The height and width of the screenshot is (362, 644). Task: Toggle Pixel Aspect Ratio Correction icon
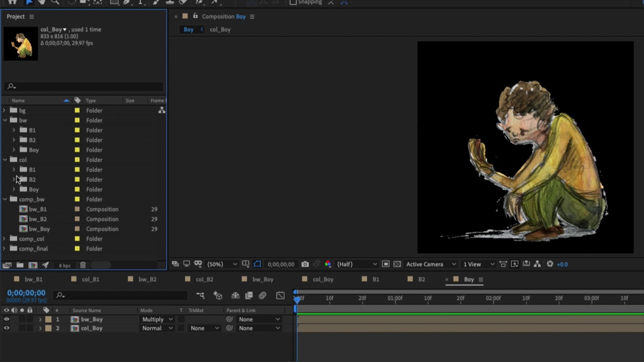coord(504,264)
